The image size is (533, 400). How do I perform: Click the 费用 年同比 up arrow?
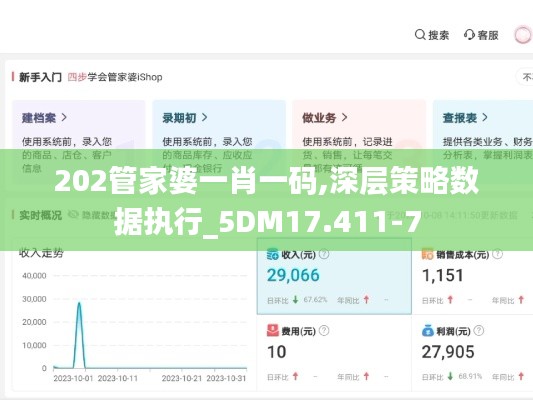[366, 376]
